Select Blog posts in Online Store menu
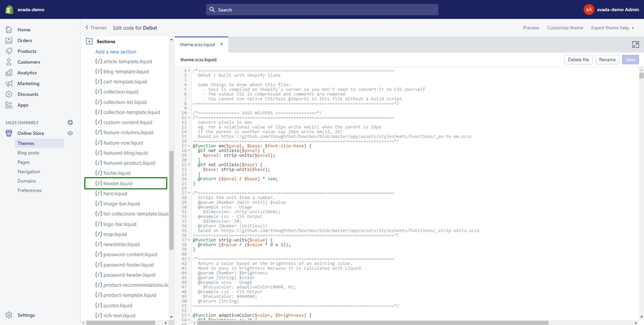 [28, 153]
